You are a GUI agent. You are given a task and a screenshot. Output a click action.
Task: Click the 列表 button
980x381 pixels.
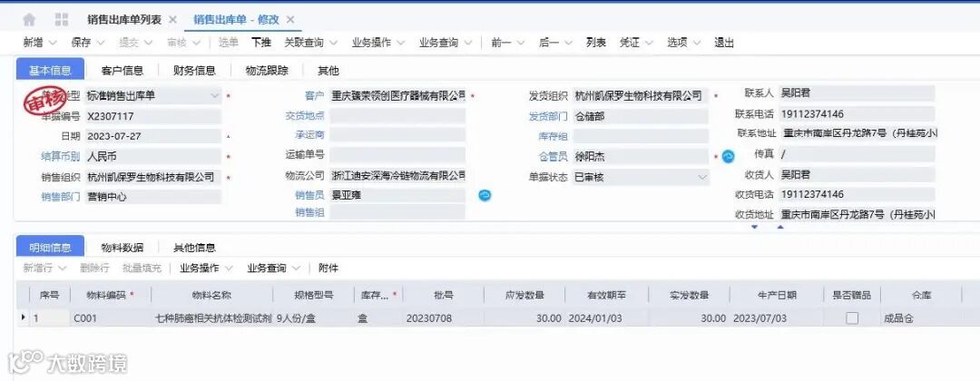pos(595,43)
